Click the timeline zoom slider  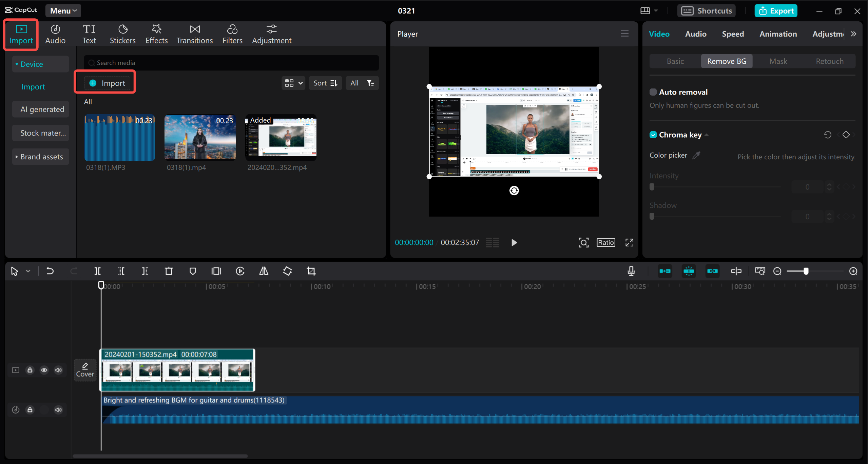[806, 271]
